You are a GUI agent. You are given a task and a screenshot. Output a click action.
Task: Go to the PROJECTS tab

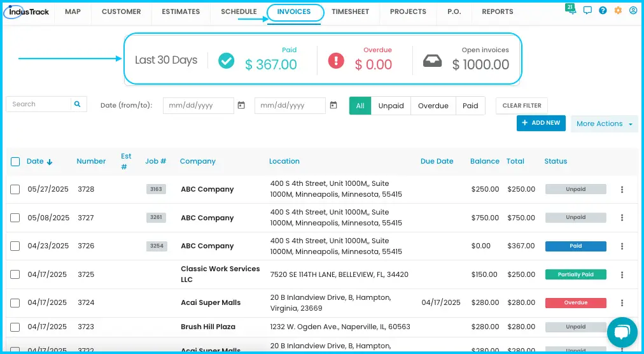coord(408,12)
